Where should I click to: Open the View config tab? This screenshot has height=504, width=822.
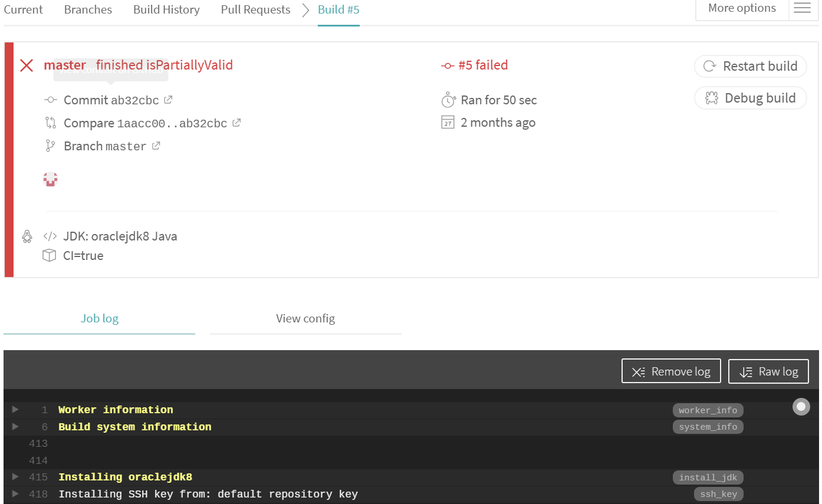click(x=305, y=319)
